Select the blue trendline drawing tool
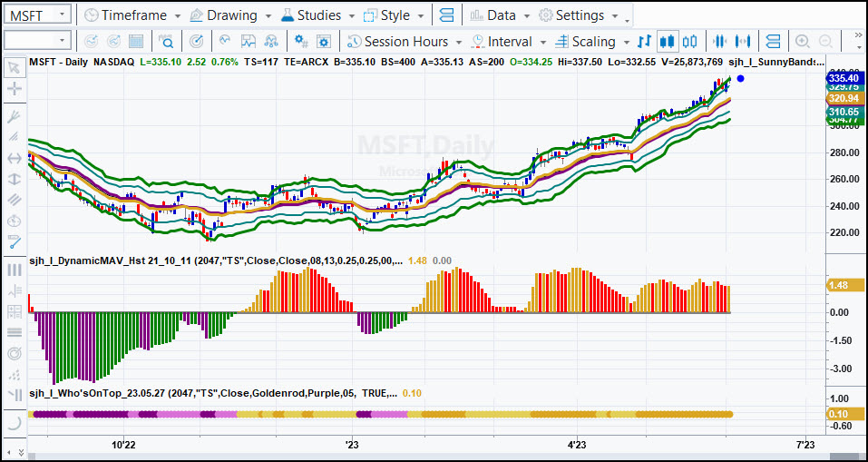 click(x=14, y=241)
